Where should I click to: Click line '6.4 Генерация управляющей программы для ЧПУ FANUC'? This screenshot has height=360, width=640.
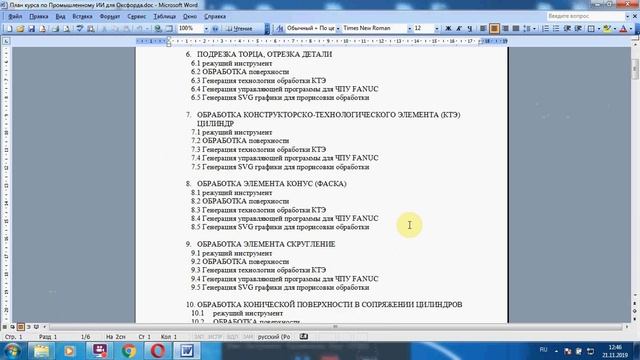tap(284, 89)
